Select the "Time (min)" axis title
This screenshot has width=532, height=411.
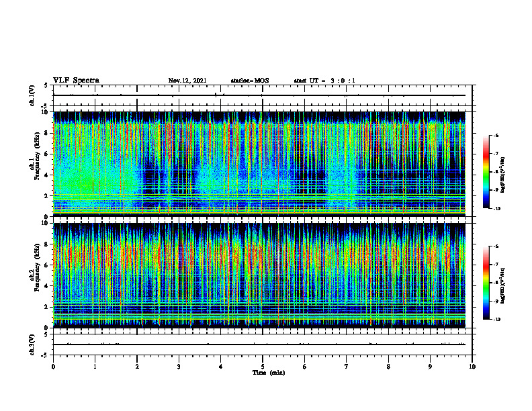(x=269, y=373)
